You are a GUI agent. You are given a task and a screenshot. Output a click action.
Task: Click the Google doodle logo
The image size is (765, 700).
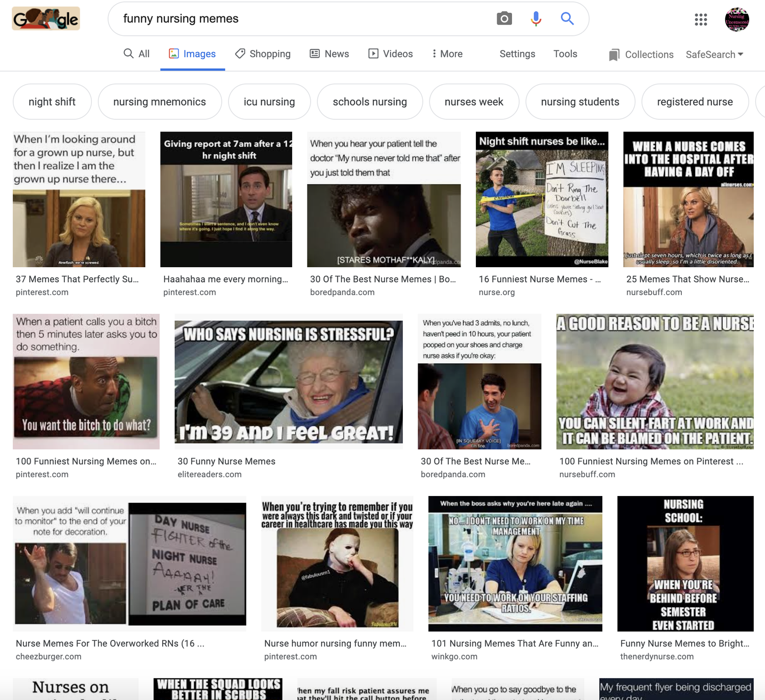pyautogui.click(x=46, y=19)
